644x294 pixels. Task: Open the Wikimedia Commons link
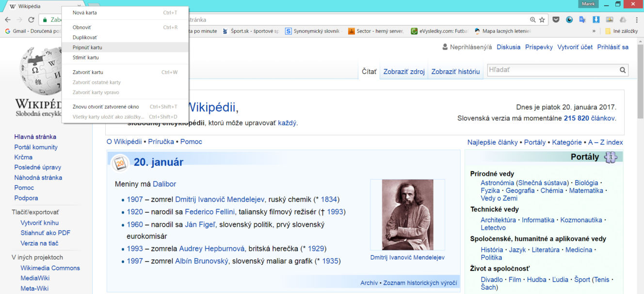50,268
